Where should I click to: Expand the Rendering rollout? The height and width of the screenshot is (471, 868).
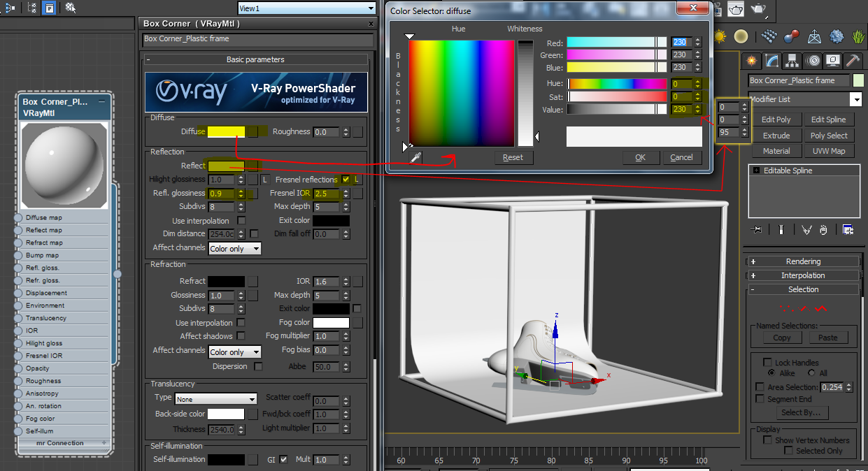804,261
